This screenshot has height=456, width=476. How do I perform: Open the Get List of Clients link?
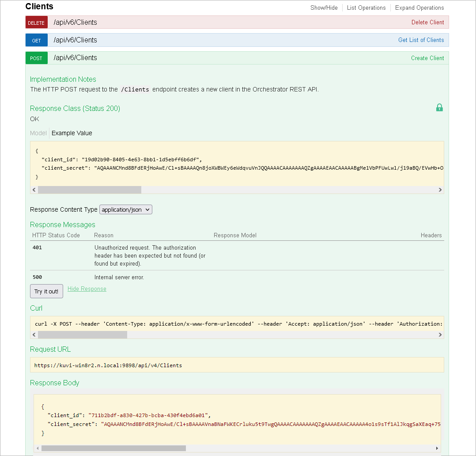[421, 40]
